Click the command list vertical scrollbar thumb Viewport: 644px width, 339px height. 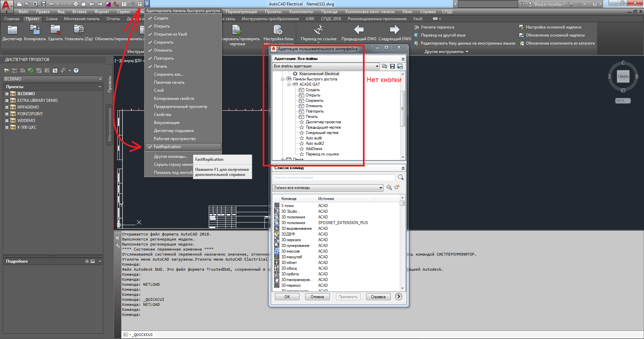[402, 203]
